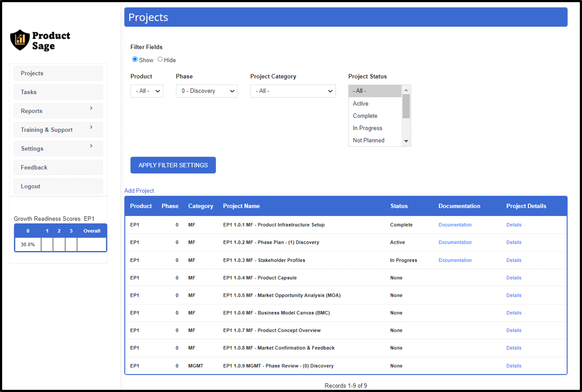
Task: Open Tasks in the sidebar
Action: tap(58, 92)
